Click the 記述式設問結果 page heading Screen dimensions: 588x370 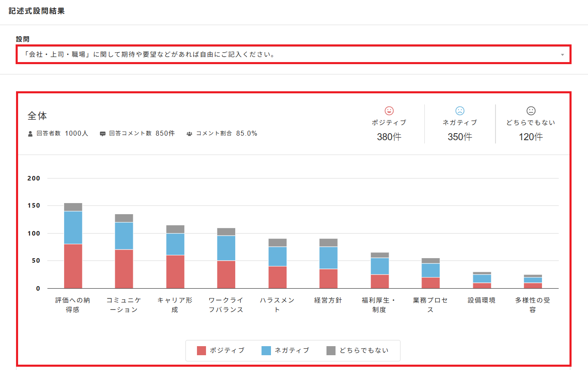point(37,11)
